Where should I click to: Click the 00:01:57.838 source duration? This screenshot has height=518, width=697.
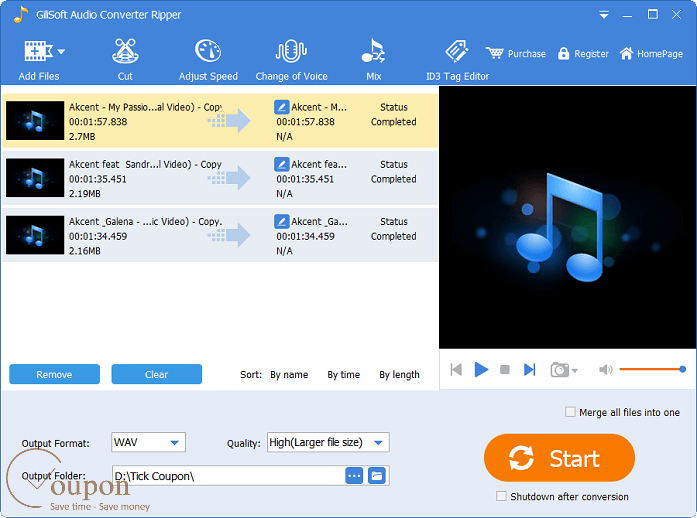(x=98, y=122)
